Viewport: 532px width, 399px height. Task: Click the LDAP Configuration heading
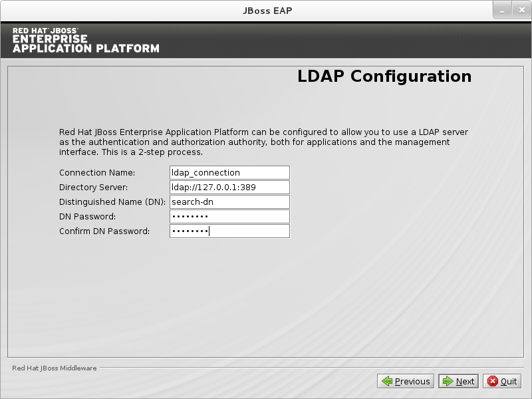(384, 76)
